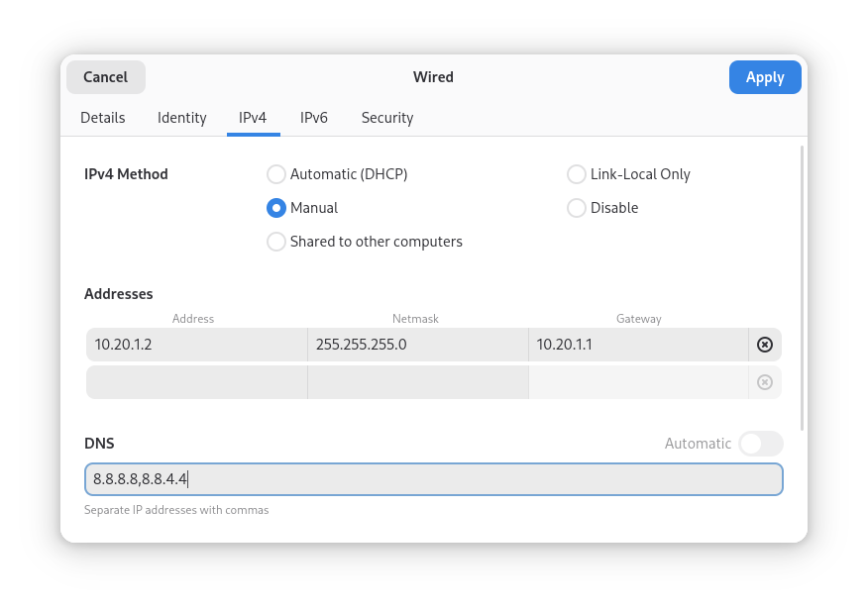Apply the network configuration changes
The image size is (868, 609).
(x=765, y=76)
